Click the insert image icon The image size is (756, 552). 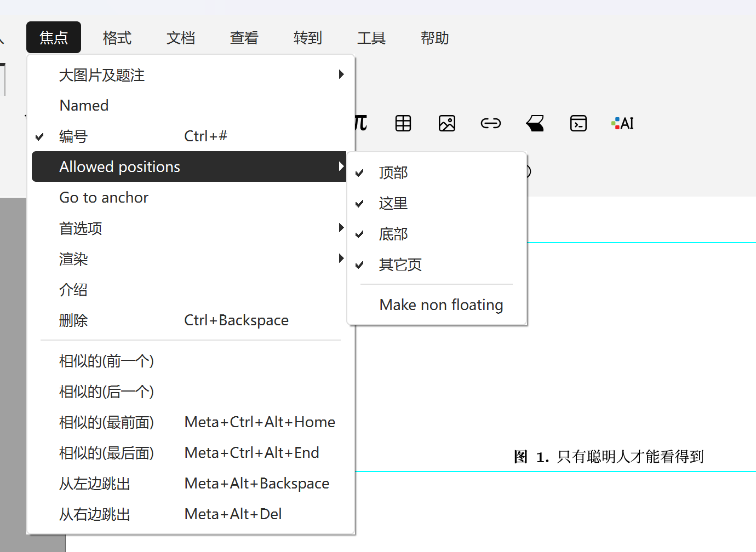click(x=447, y=123)
